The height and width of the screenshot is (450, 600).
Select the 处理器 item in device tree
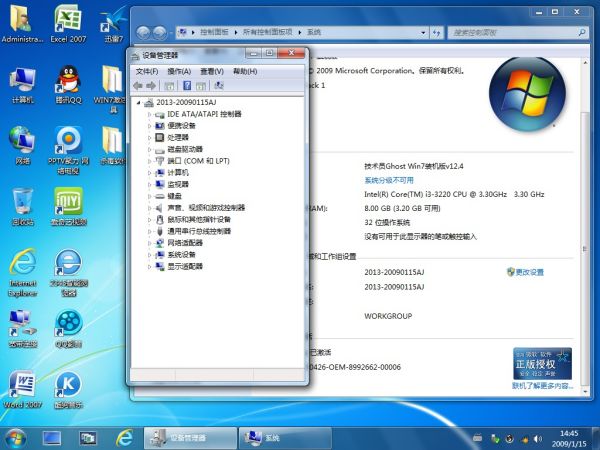[178, 137]
